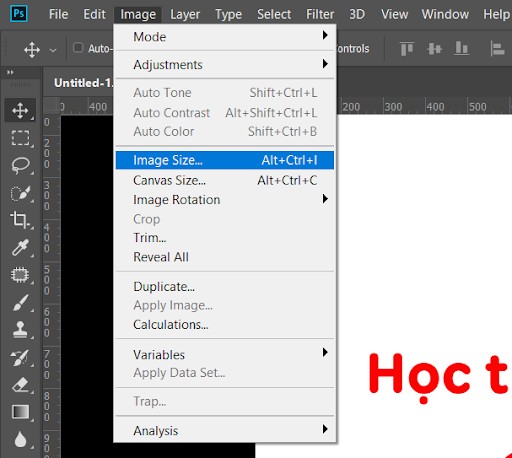Viewport: 512px width, 458px height.
Task: Select the Spot Healing Brush tool
Action: coord(20,275)
